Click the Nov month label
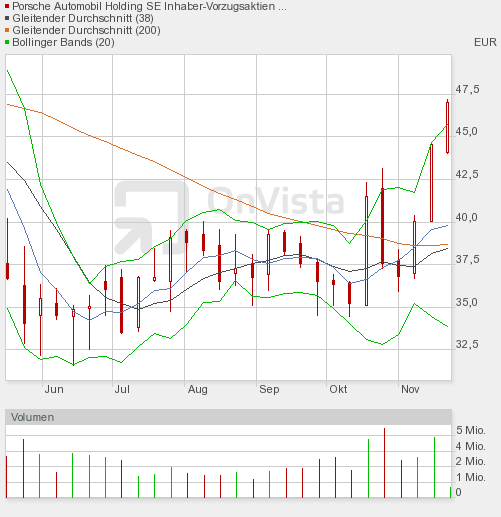Screen dimensions: 501x517 410,389
